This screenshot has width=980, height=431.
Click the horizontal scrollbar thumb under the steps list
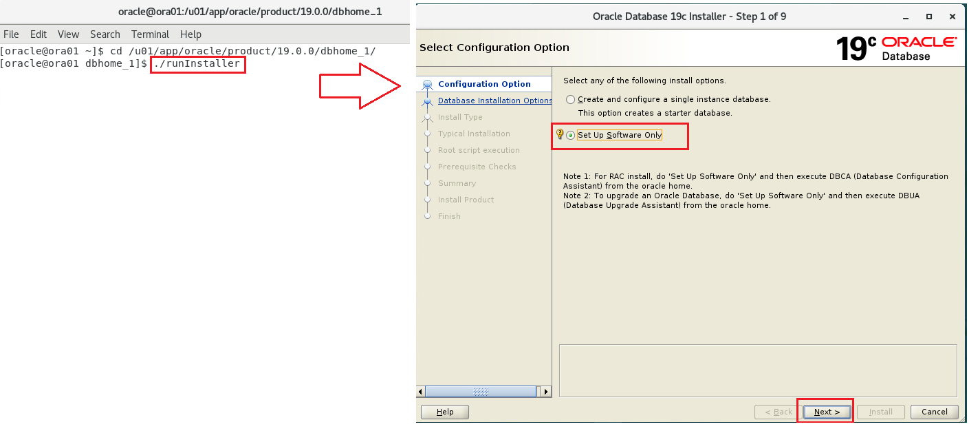coord(481,392)
